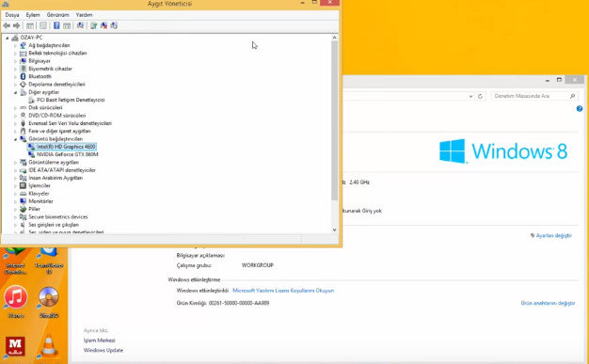This screenshot has width=589, height=364.
Task: Expand the Klavyeler node
Action: point(15,194)
